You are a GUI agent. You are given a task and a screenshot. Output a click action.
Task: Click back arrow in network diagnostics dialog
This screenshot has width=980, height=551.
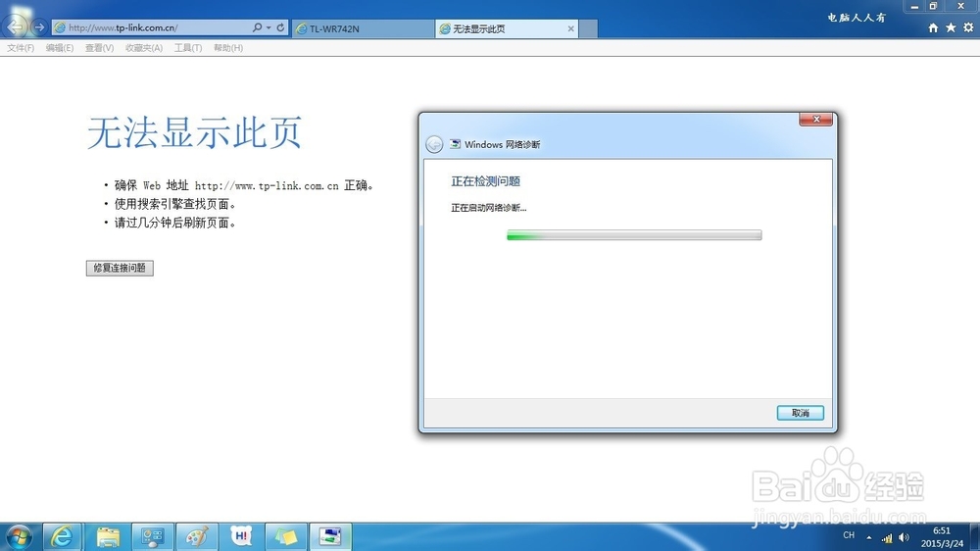pos(434,144)
